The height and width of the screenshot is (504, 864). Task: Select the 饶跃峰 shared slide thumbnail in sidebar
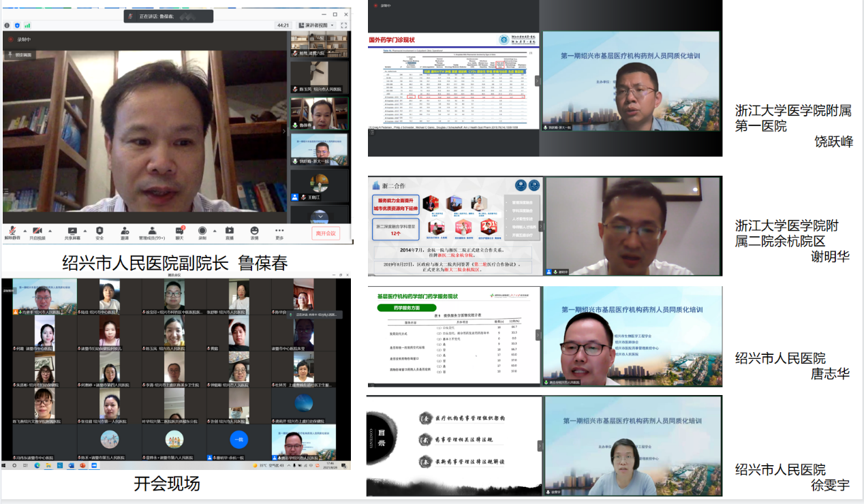point(320,149)
